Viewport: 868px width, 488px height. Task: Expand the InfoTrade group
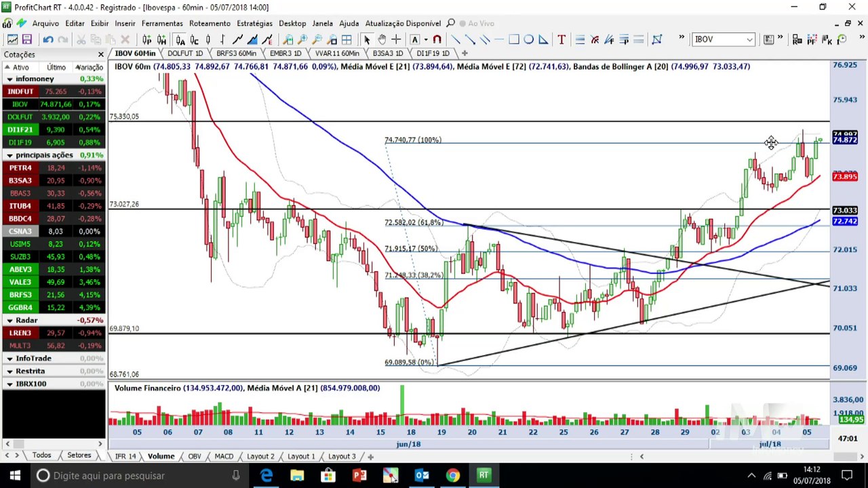9,359
